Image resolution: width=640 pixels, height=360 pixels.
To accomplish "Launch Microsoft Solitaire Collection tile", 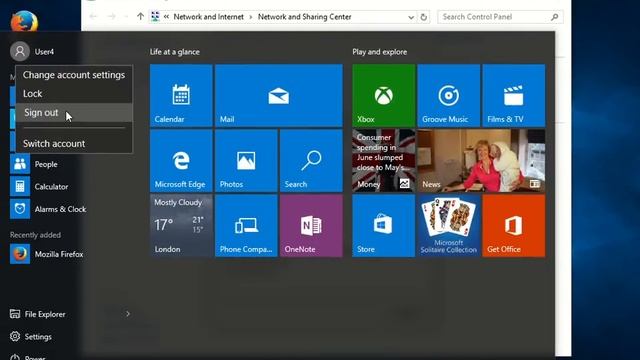I will coord(449,225).
